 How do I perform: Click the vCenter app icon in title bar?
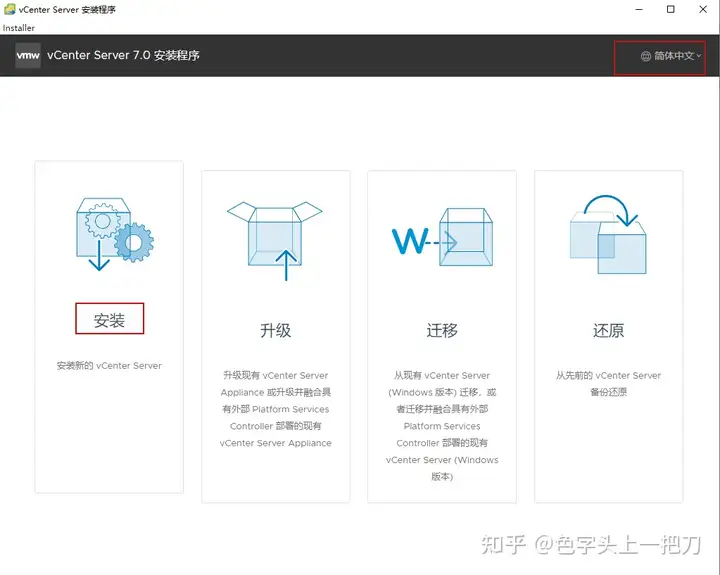pyautogui.click(x=9, y=9)
